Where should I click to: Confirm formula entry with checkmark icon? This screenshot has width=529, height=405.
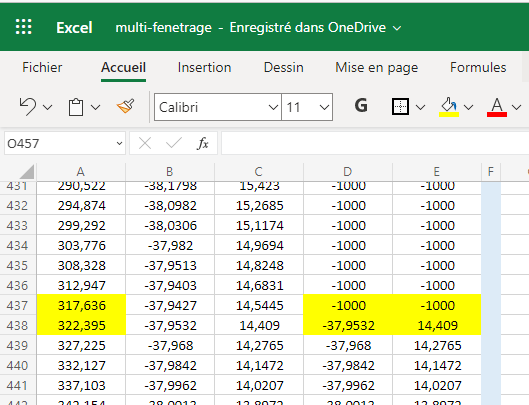(174, 143)
